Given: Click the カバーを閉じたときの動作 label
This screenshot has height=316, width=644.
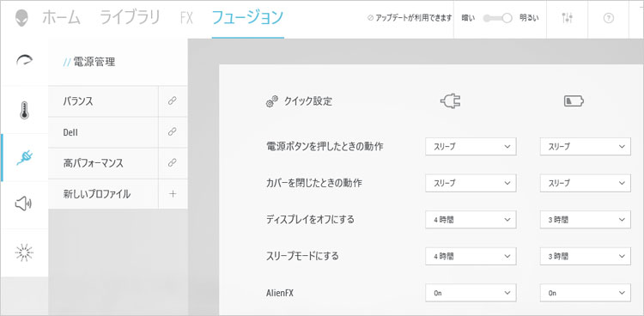Looking at the screenshot, I should [314, 183].
